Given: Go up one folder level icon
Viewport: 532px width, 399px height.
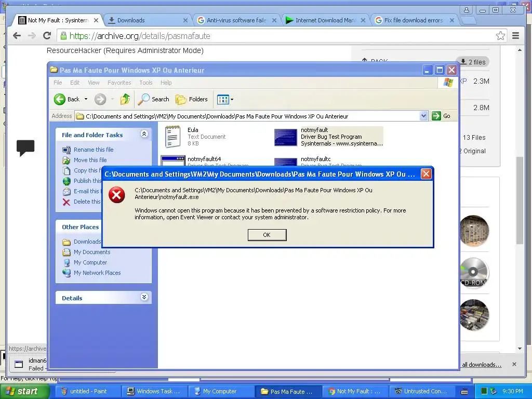Looking at the screenshot, I should pos(125,99).
